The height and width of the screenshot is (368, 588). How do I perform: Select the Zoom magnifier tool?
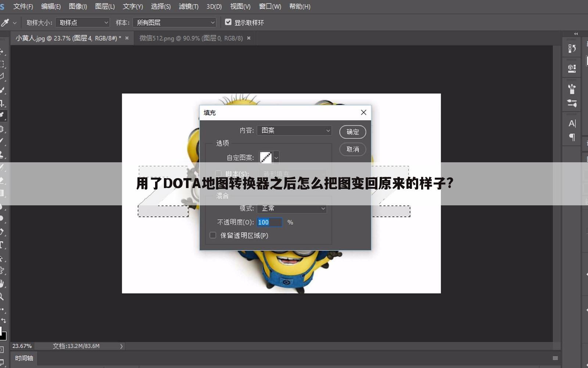2,297
